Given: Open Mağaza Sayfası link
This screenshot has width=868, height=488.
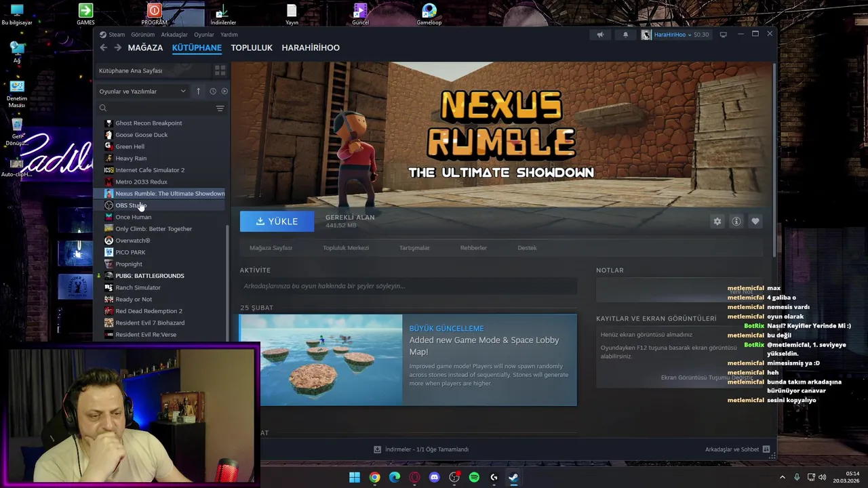Looking at the screenshot, I should 271,248.
